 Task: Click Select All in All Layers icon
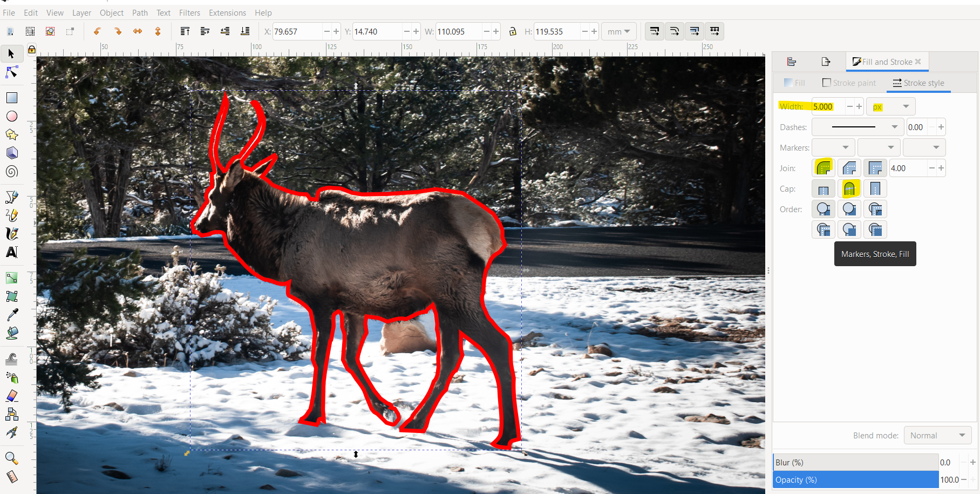(30, 31)
